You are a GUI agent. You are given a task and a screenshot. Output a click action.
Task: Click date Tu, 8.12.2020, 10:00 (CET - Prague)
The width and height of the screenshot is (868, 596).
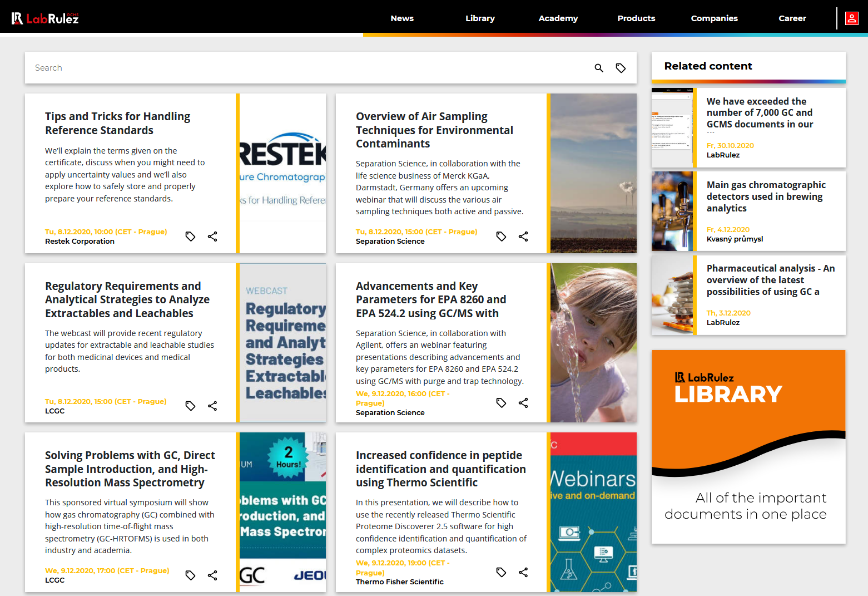click(x=106, y=232)
